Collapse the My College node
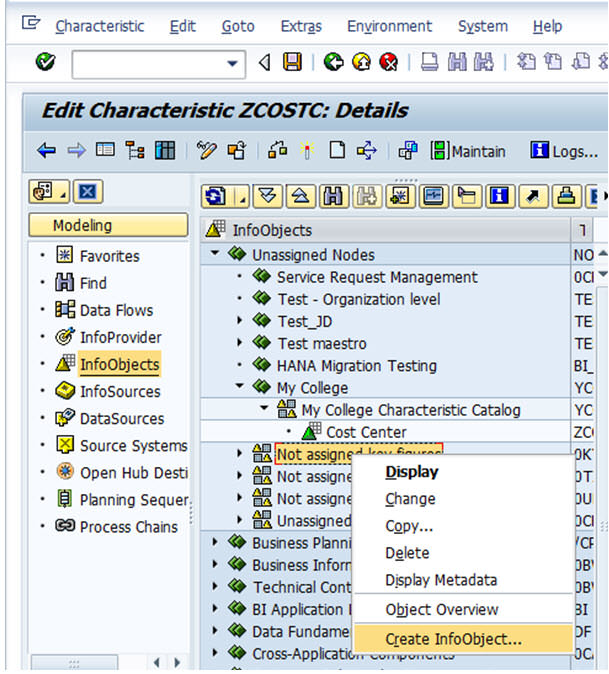The width and height of the screenshot is (609, 674). (x=240, y=387)
